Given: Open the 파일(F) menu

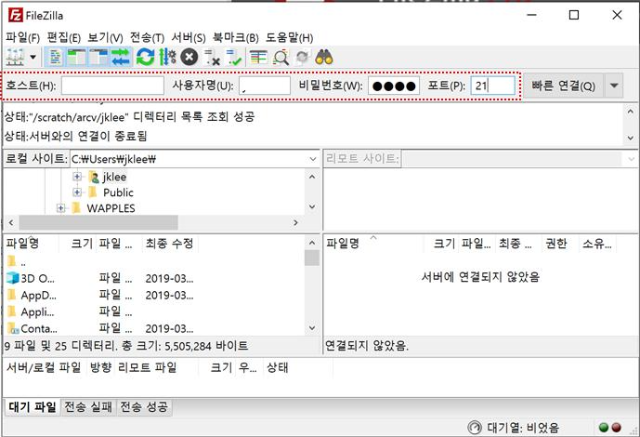Looking at the screenshot, I should (22, 38).
